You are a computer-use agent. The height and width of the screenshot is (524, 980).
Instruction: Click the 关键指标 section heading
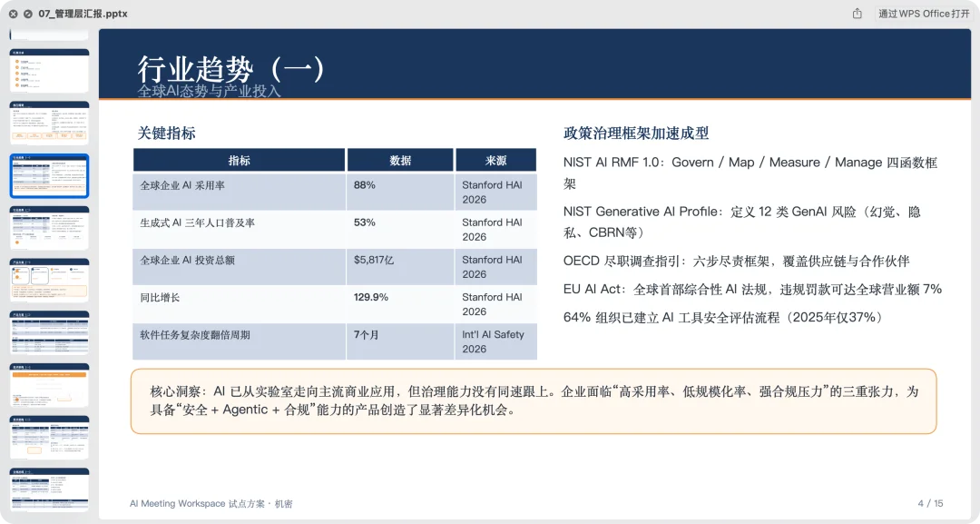click(x=166, y=133)
